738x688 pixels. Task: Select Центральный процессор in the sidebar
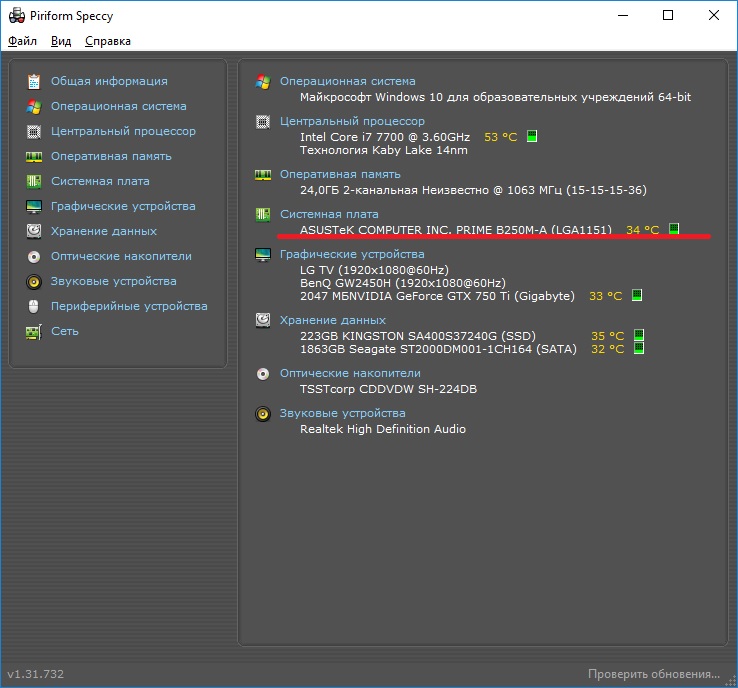pyautogui.click(x=123, y=131)
